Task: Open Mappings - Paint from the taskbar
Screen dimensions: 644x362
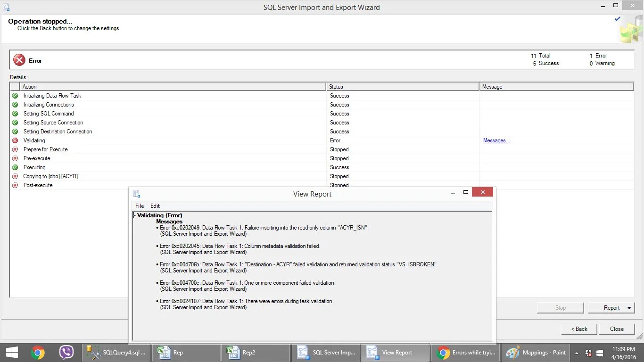Action: 536,352
